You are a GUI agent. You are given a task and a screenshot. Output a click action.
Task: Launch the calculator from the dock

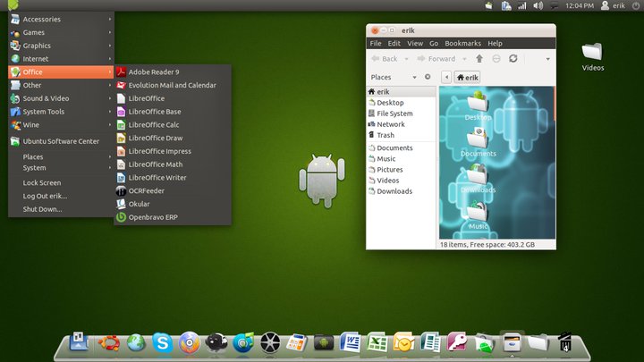click(297, 342)
